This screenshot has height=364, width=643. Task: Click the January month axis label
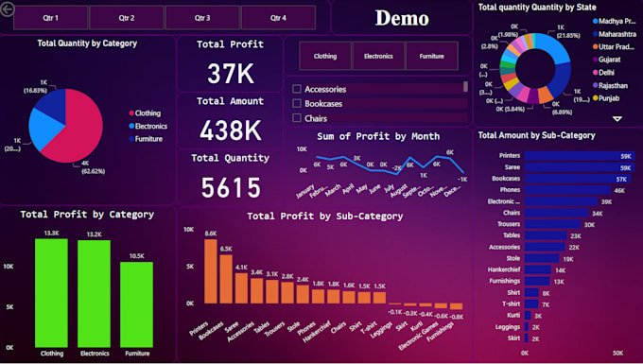coord(305,191)
